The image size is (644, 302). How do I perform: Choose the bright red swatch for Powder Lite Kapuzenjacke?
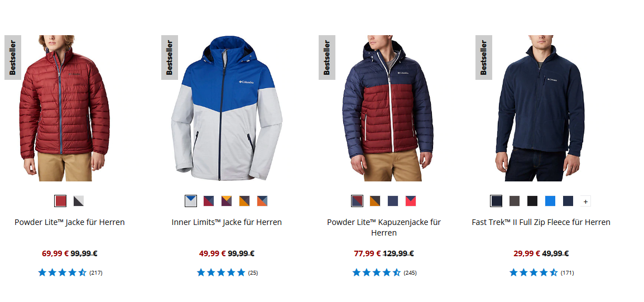[411, 201]
